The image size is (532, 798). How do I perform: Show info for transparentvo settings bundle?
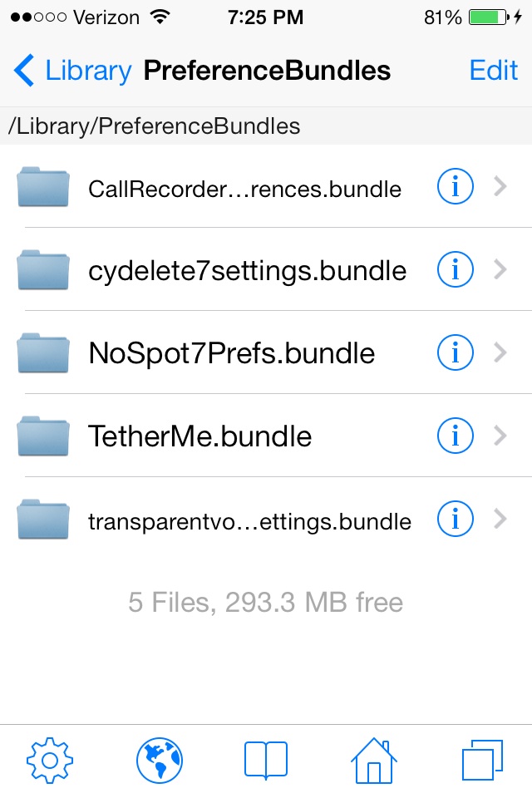click(456, 519)
